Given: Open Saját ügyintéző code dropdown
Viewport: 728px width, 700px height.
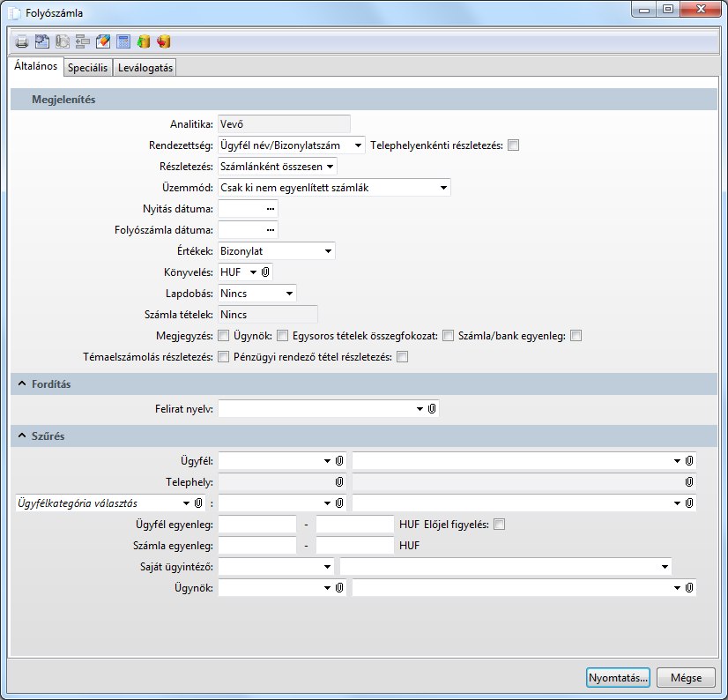Looking at the screenshot, I should pos(327,567).
